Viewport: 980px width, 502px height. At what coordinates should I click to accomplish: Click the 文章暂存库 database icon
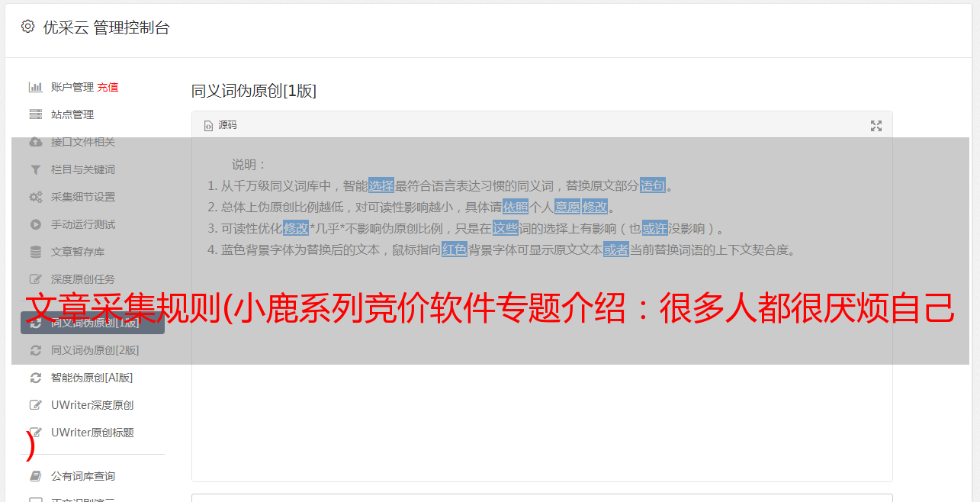pyautogui.click(x=35, y=252)
